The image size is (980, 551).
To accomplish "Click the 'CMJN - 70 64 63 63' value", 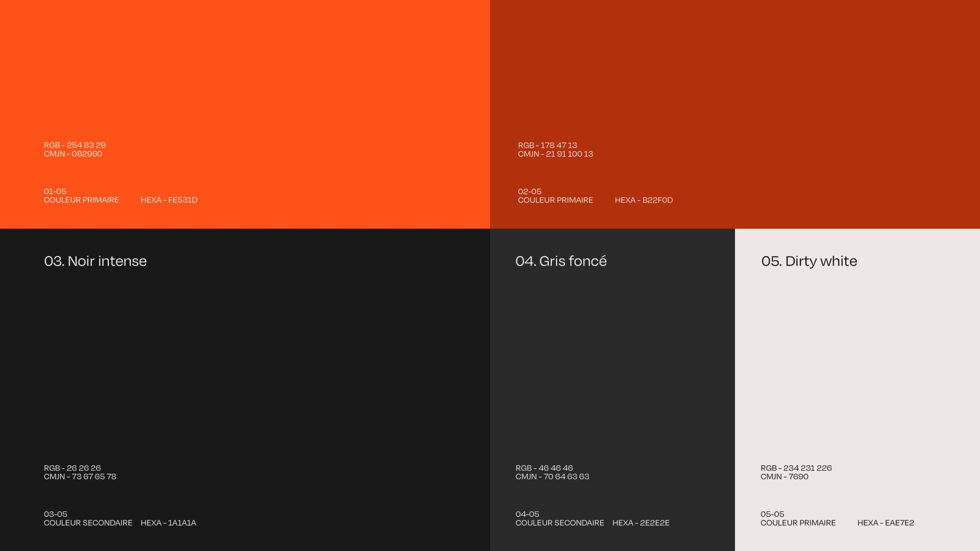I will [x=554, y=476].
